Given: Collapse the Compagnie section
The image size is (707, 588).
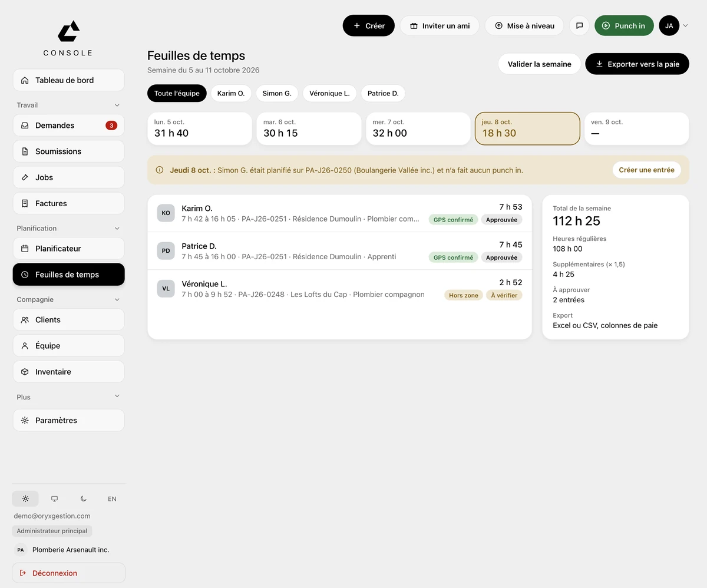Looking at the screenshot, I should [x=117, y=300].
